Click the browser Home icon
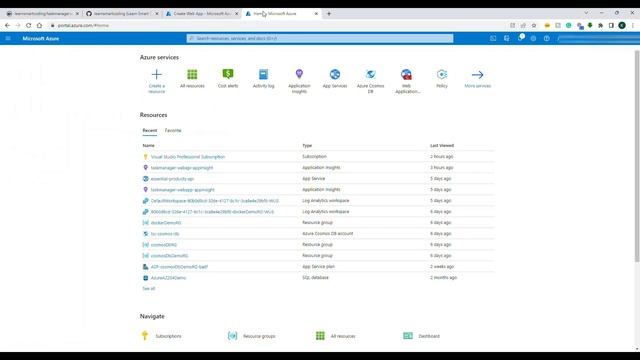The width and height of the screenshot is (640, 360). click(x=39, y=25)
